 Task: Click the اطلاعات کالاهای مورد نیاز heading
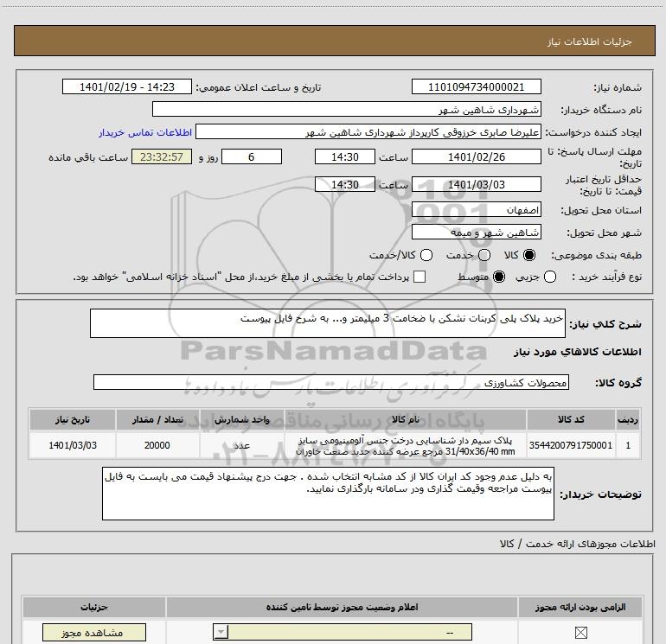[x=578, y=352]
